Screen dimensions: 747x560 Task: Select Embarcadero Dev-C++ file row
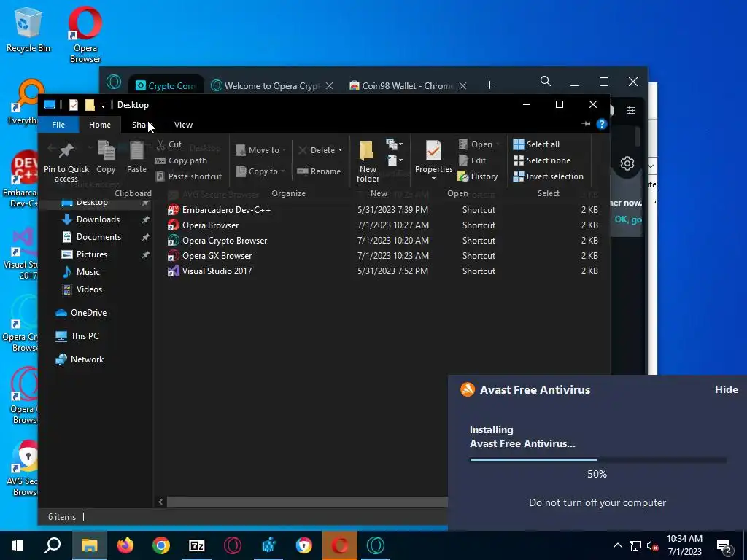(383, 210)
